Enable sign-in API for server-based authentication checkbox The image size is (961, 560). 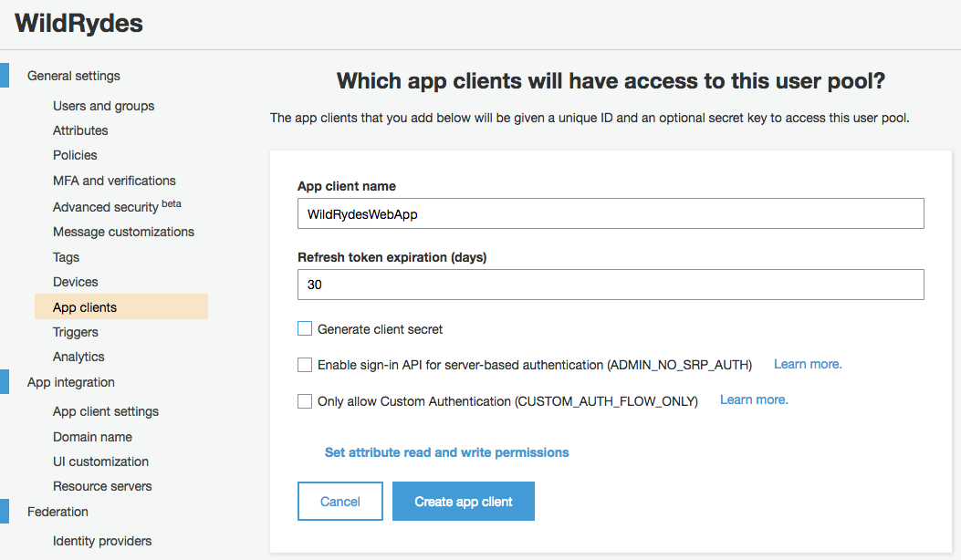tap(305, 365)
